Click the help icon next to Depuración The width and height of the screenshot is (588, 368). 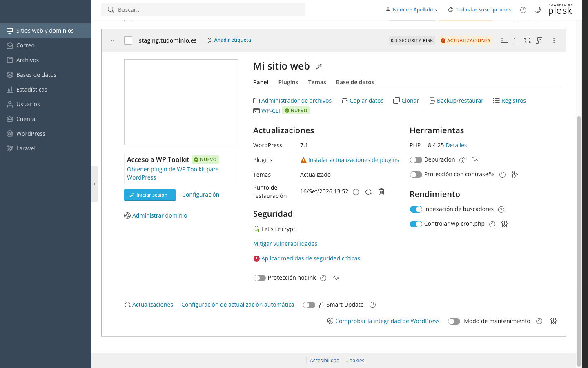[x=462, y=160]
